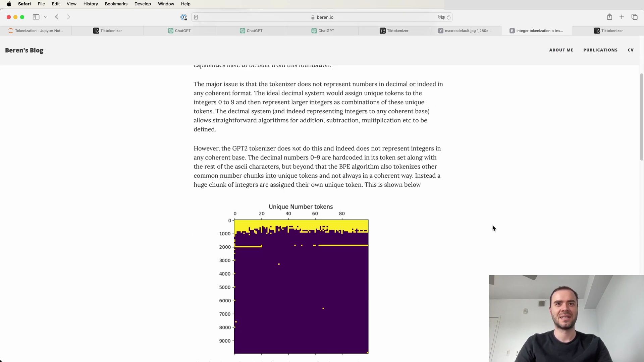The image size is (644, 362).
Task: Open the Develop menu
Action: [x=143, y=4]
